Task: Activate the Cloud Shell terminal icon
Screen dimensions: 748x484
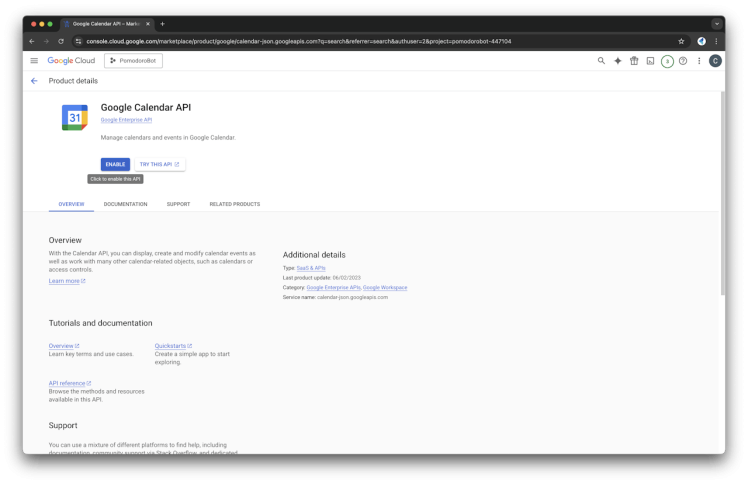Action: [650, 61]
